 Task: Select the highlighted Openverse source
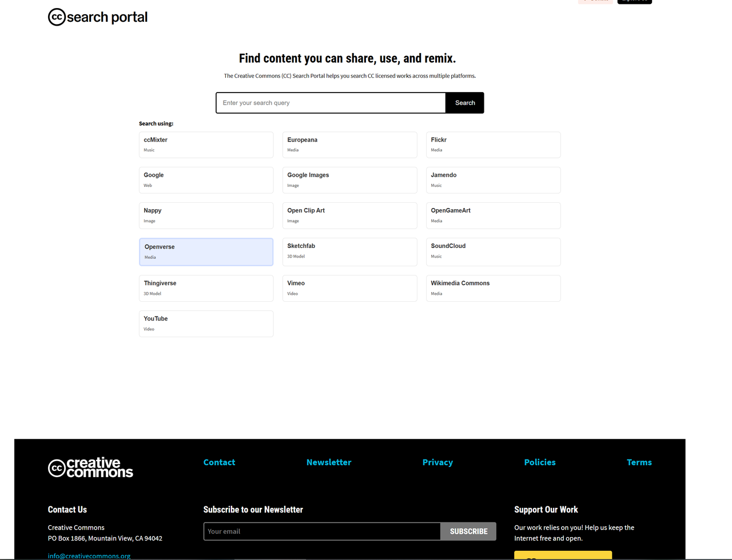[206, 252]
